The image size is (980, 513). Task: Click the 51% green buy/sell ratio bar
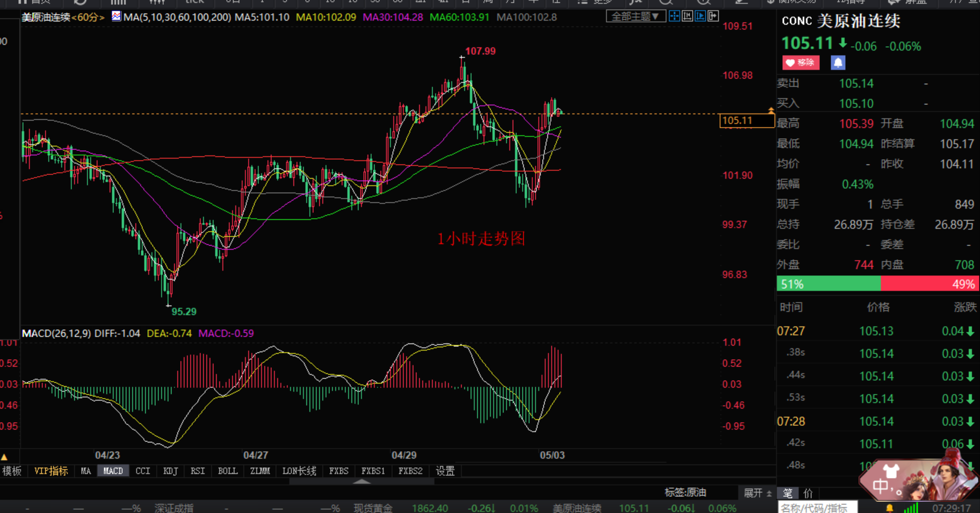pos(828,284)
